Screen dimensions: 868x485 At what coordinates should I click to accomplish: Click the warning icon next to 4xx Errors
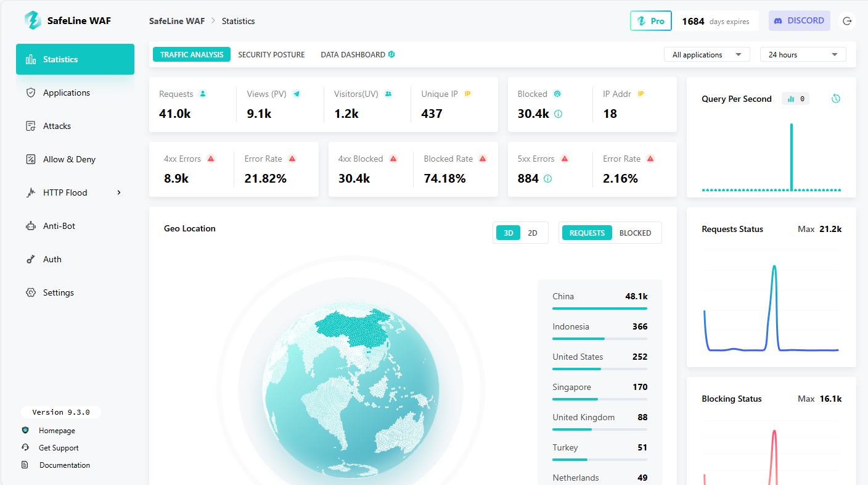211,159
